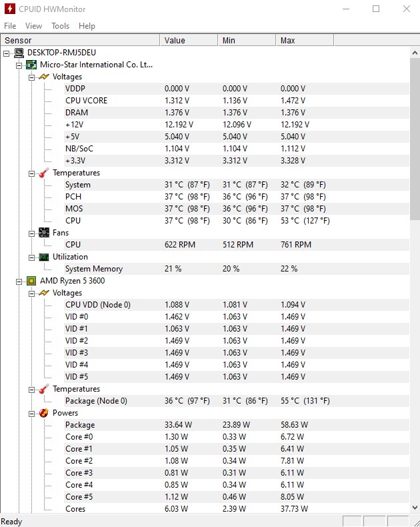Collapse the motherboard Voltages group
This screenshot has width=420, height=527.
click(x=31, y=77)
